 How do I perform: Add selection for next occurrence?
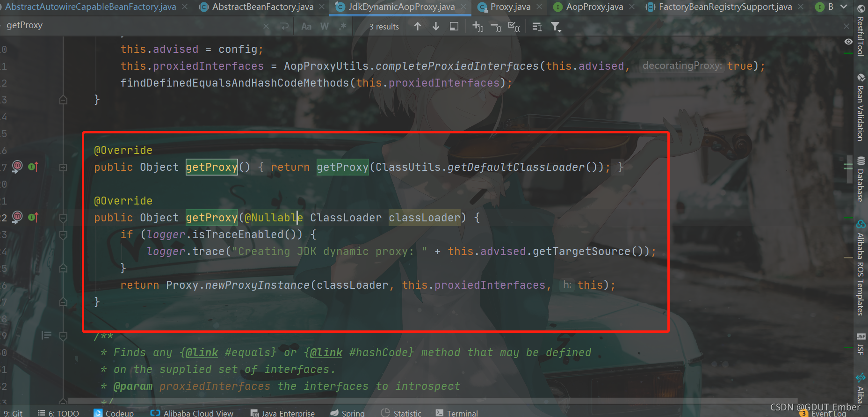click(477, 27)
